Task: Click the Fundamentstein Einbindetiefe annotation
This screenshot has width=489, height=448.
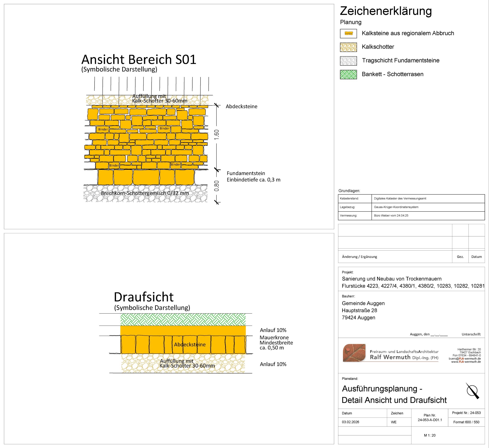Action: [253, 176]
